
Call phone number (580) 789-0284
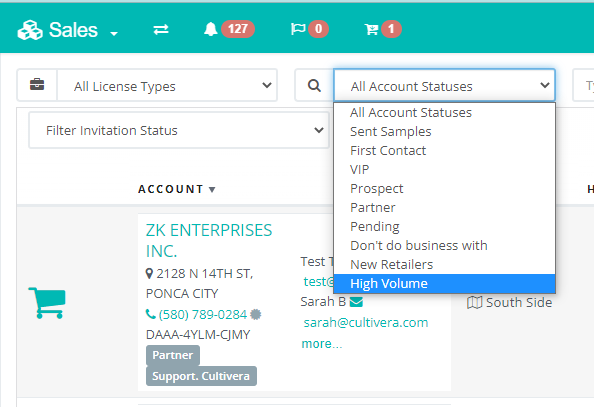(x=203, y=315)
